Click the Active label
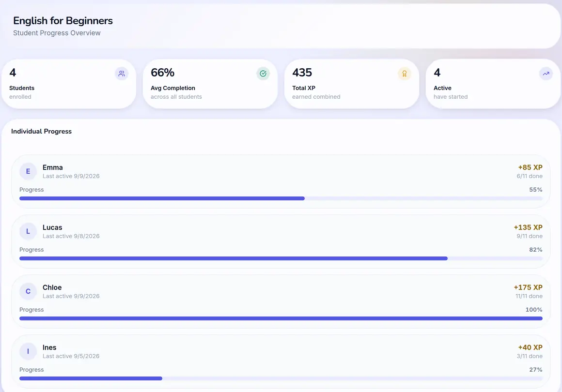The width and height of the screenshot is (562, 392). click(x=442, y=88)
